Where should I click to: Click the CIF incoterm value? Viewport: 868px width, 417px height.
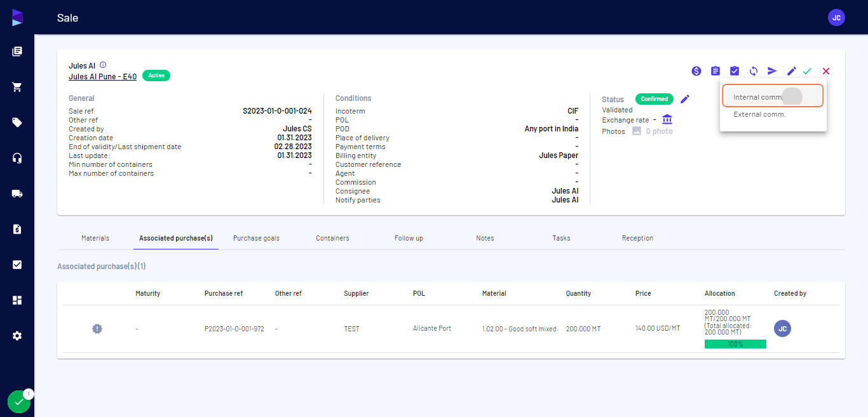(573, 111)
